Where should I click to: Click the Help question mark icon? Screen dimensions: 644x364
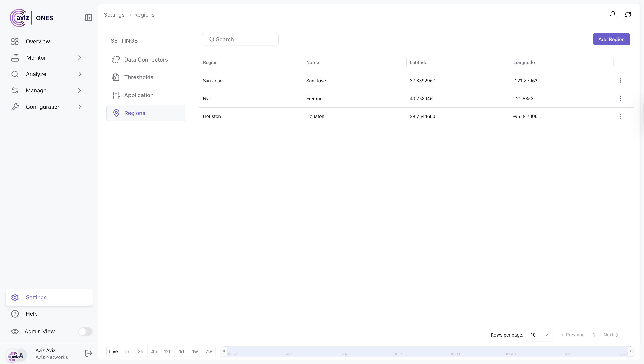point(15,314)
